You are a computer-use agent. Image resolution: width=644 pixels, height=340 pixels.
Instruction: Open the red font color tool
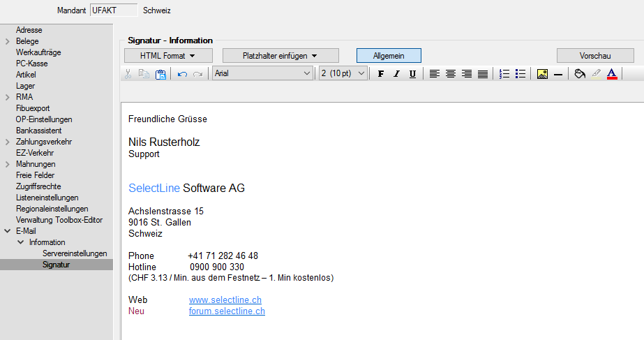[x=612, y=74]
